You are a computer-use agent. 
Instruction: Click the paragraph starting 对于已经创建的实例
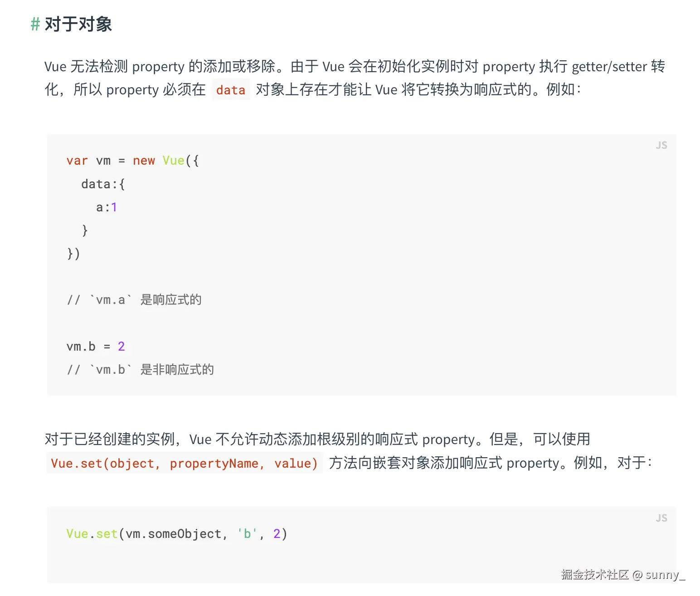[x=348, y=451]
